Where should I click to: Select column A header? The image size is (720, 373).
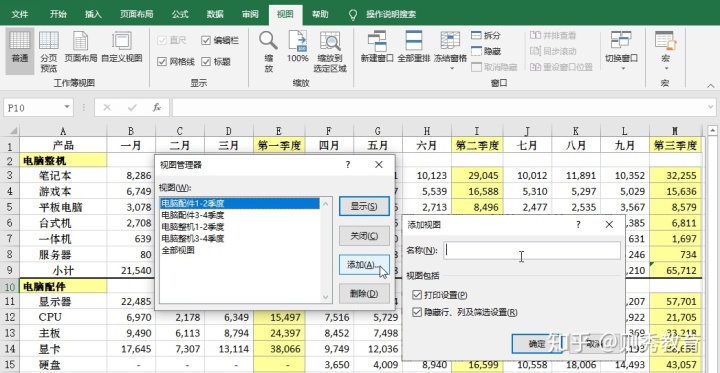tap(63, 131)
